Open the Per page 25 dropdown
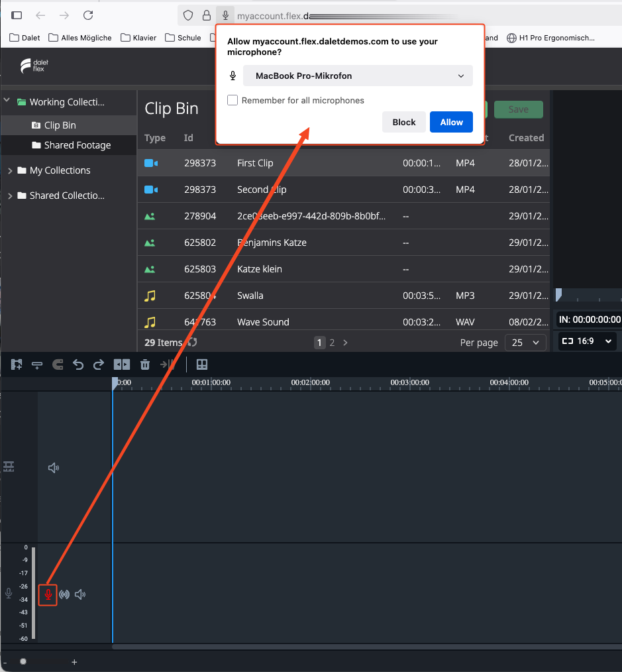 [525, 343]
